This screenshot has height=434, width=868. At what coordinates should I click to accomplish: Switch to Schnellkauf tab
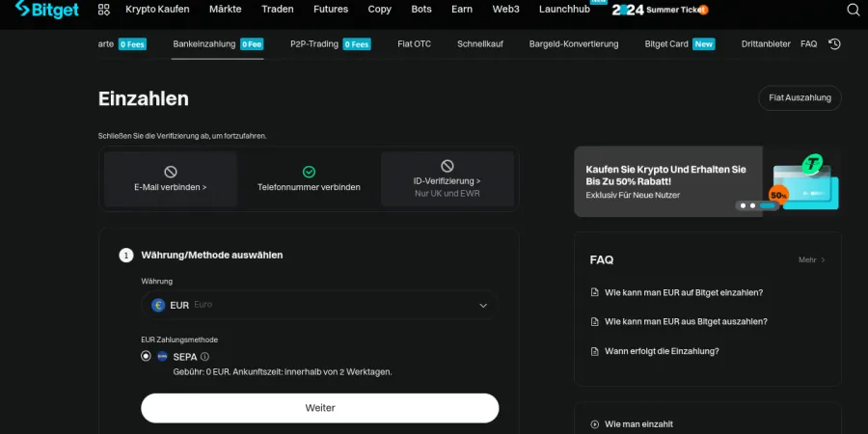(x=480, y=44)
